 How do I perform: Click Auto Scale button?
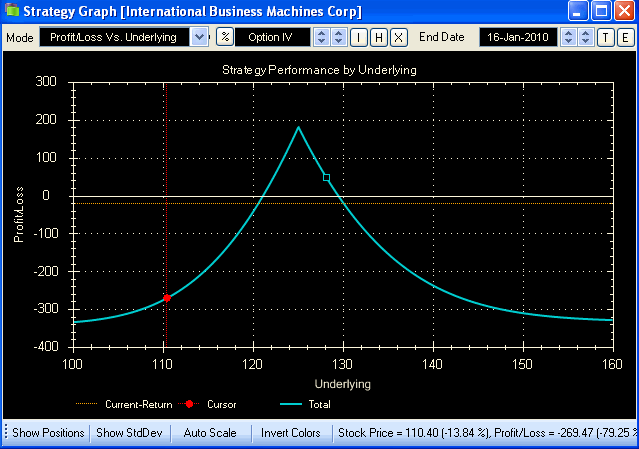coord(210,433)
